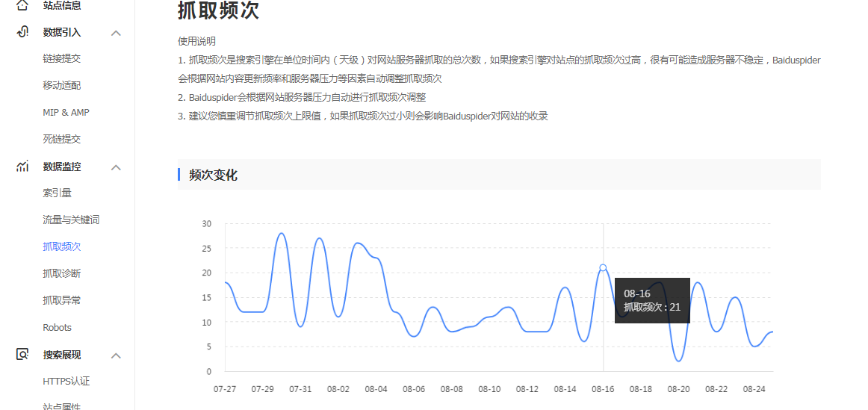868x410 pixels.
Task: Click the 使用说明 label
Action: pyautogui.click(x=196, y=42)
